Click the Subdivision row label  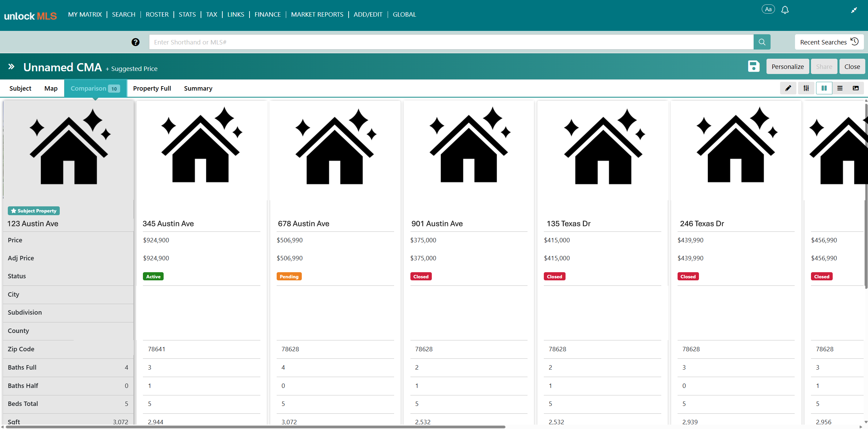pyautogui.click(x=25, y=313)
